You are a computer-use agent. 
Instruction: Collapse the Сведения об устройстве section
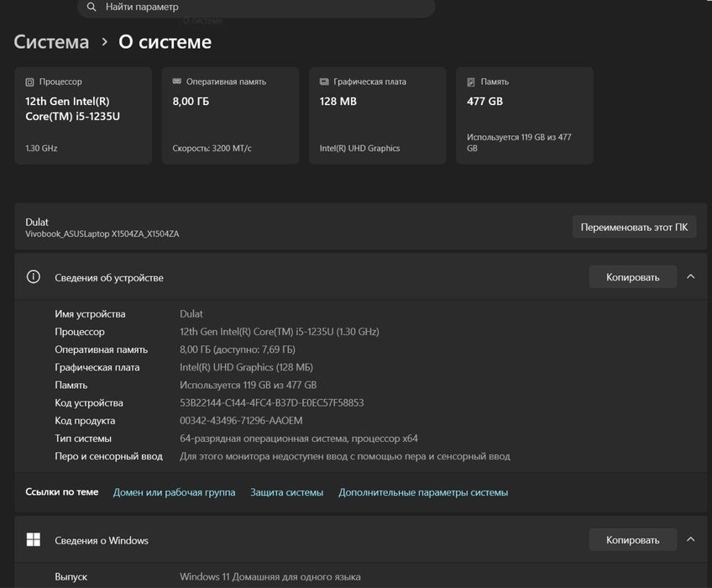(691, 276)
